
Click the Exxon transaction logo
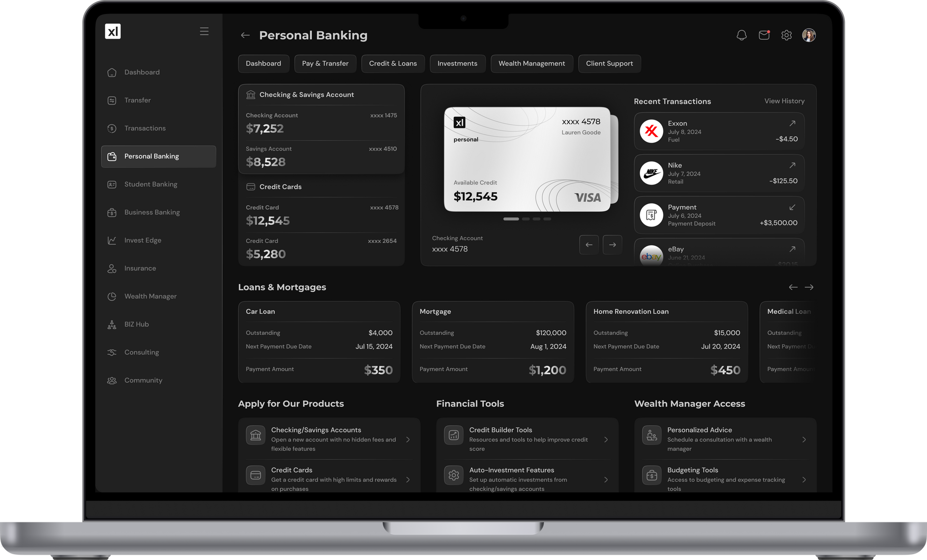[651, 131]
